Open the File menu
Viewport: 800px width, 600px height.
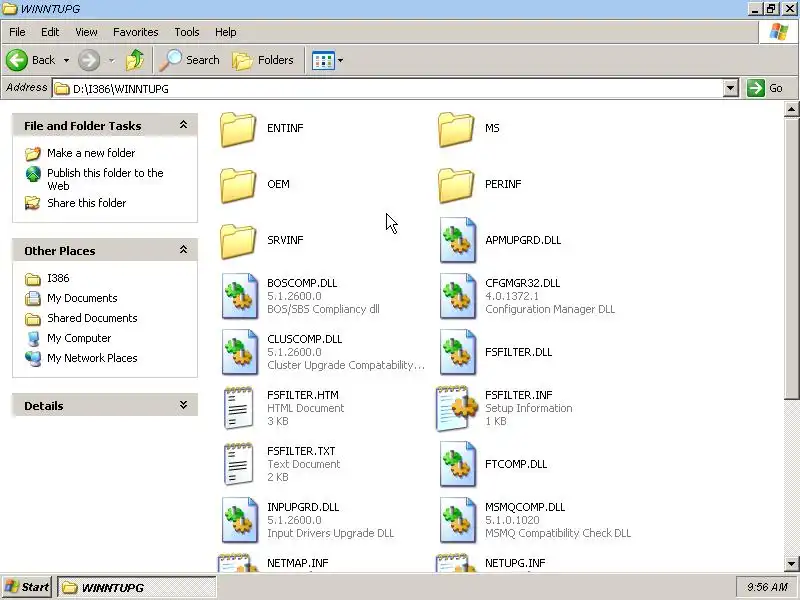coord(17,32)
